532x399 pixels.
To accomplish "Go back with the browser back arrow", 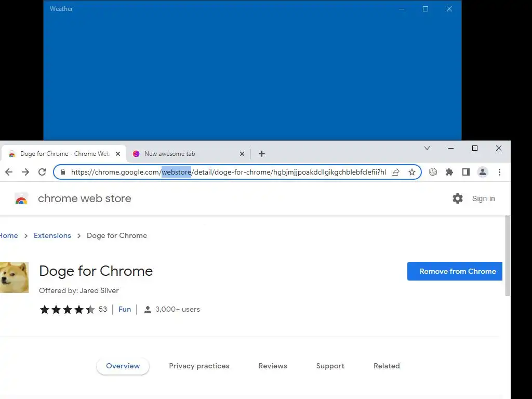I will click(x=9, y=172).
